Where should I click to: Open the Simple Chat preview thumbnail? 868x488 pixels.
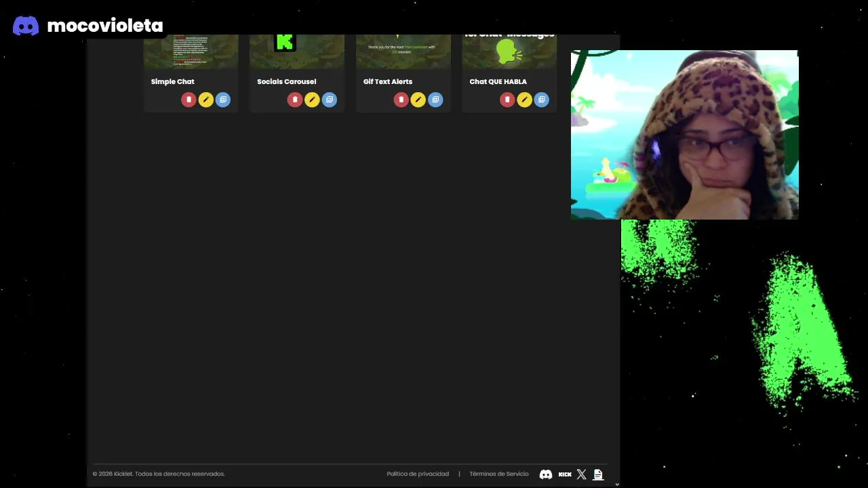tap(191, 52)
